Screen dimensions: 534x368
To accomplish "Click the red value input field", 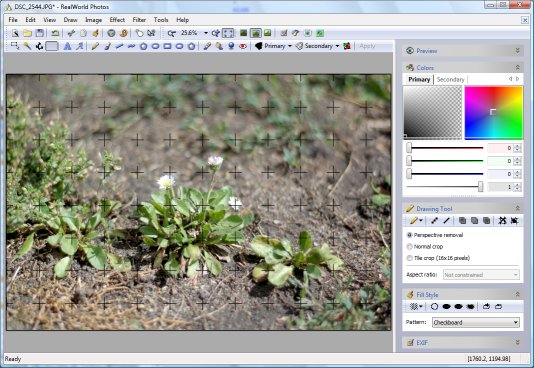I will click(500, 148).
